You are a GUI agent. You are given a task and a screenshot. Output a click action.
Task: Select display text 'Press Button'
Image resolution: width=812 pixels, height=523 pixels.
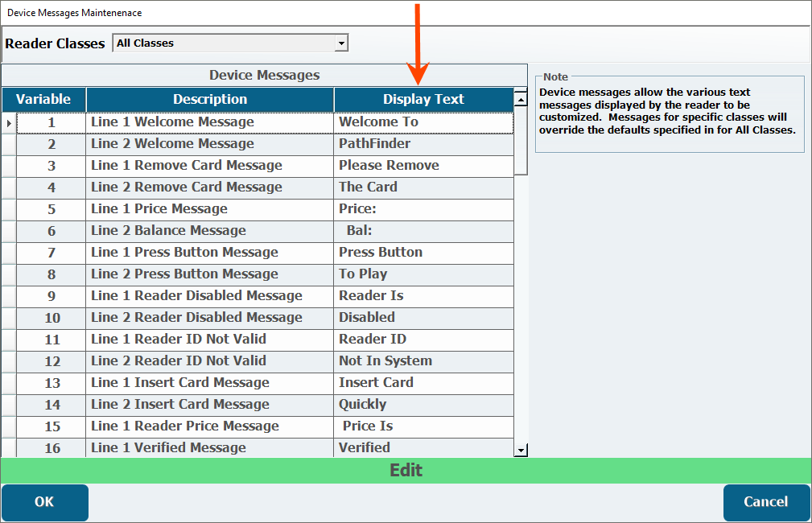[x=381, y=252]
